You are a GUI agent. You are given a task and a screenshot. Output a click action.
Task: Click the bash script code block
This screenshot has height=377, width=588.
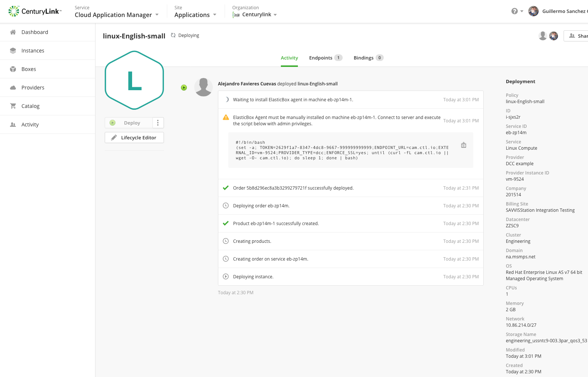pos(351,150)
